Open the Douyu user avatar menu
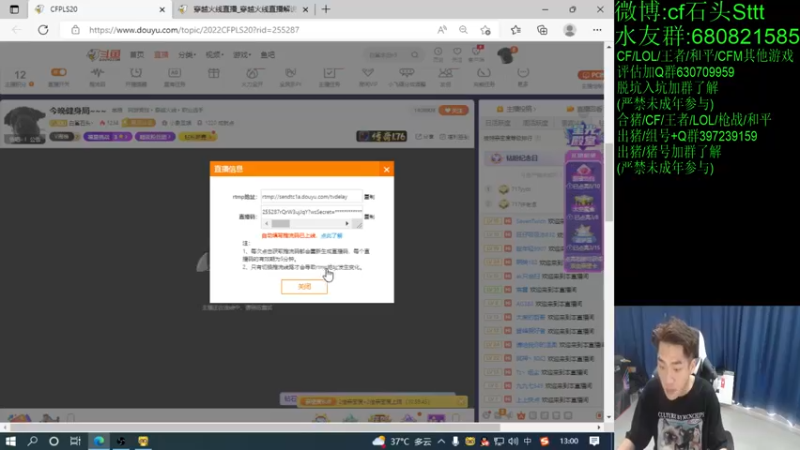This screenshot has width=800, height=450. coord(506,55)
